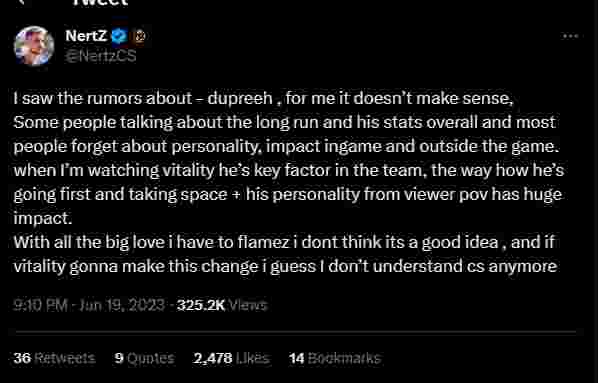Click the tweet line mentioning vitality key factor
598x383 pixels.
289,170
